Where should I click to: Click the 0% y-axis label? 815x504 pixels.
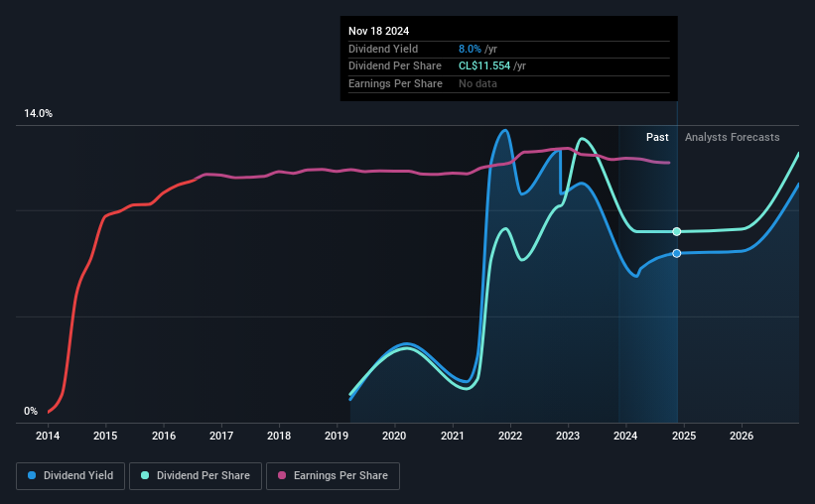31,411
